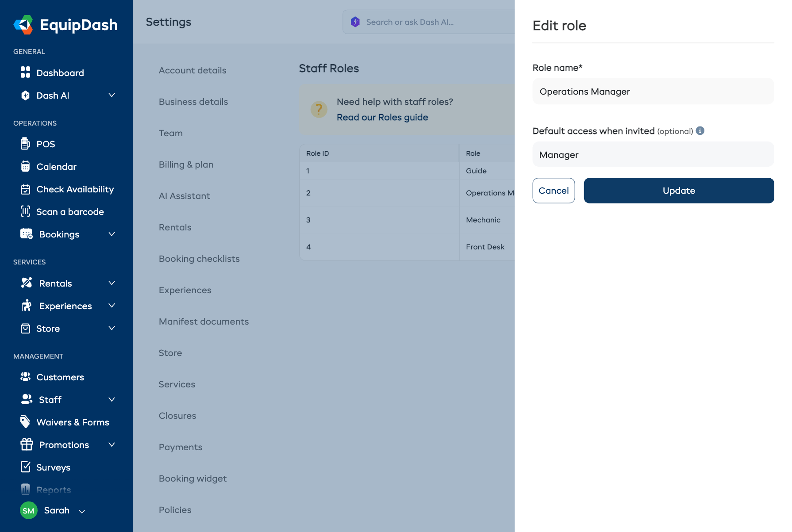Select the Front Desk role row

(x=408, y=247)
